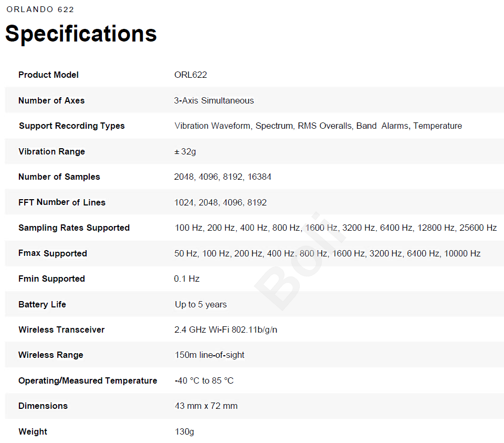Click the Specifications heading
504x443 pixels.
[81, 34]
